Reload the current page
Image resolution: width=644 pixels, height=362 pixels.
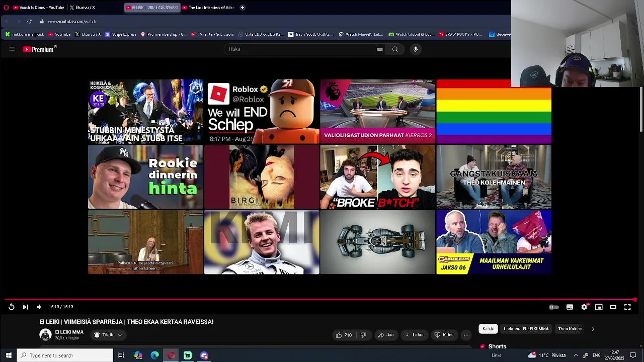[x=29, y=22]
